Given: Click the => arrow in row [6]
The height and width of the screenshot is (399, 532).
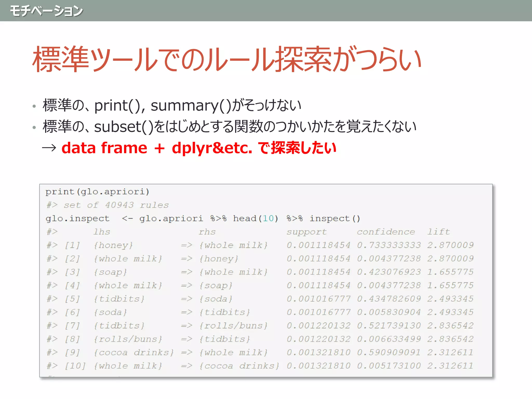Looking at the screenshot, I should (187, 312).
